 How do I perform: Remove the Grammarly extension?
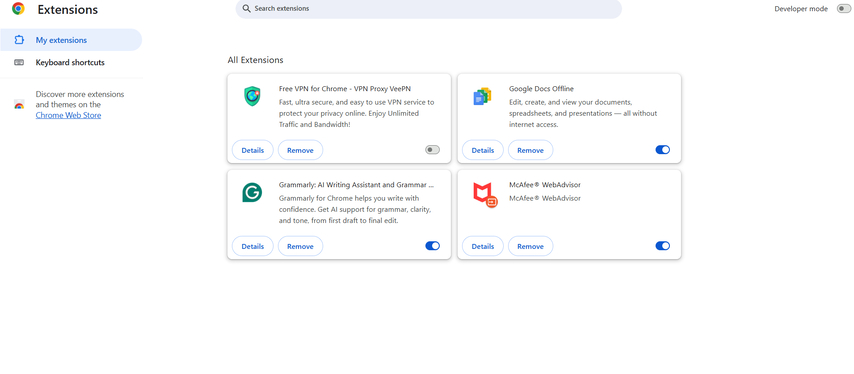tap(301, 246)
